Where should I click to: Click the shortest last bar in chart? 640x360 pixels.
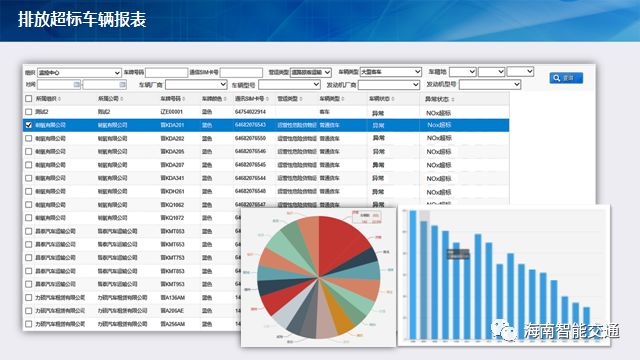(587, 323)
